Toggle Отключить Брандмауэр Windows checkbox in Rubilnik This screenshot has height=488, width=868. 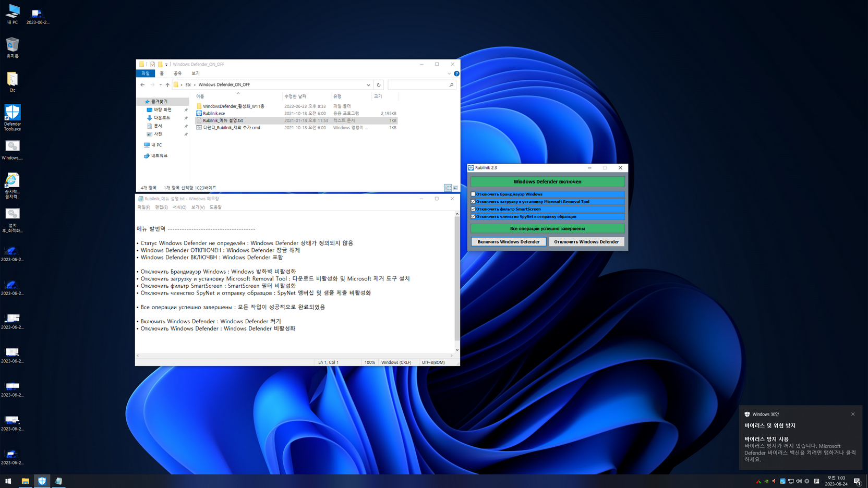474,194
